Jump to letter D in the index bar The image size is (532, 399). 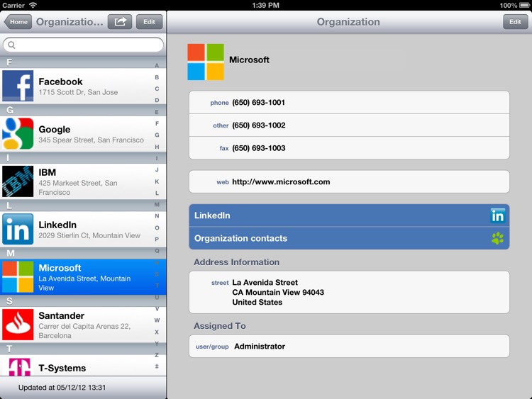(x=157, y=101)
